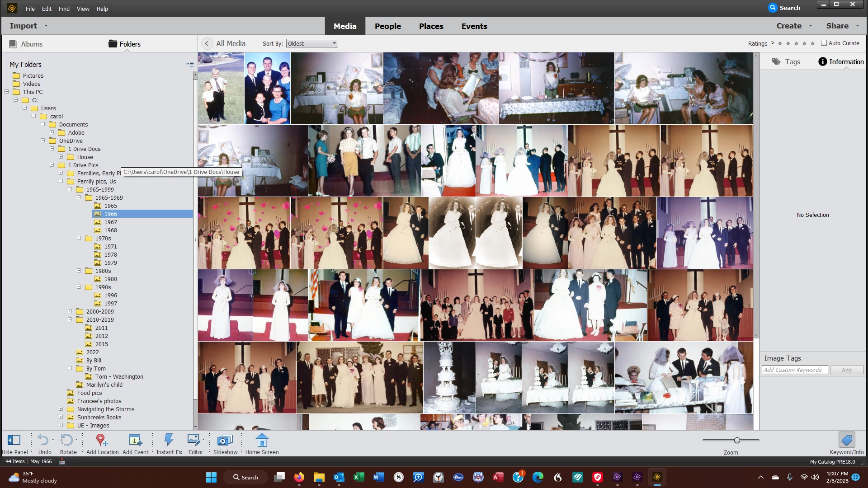
Task: Open the Editor tool icon
Action: (194, 440)
